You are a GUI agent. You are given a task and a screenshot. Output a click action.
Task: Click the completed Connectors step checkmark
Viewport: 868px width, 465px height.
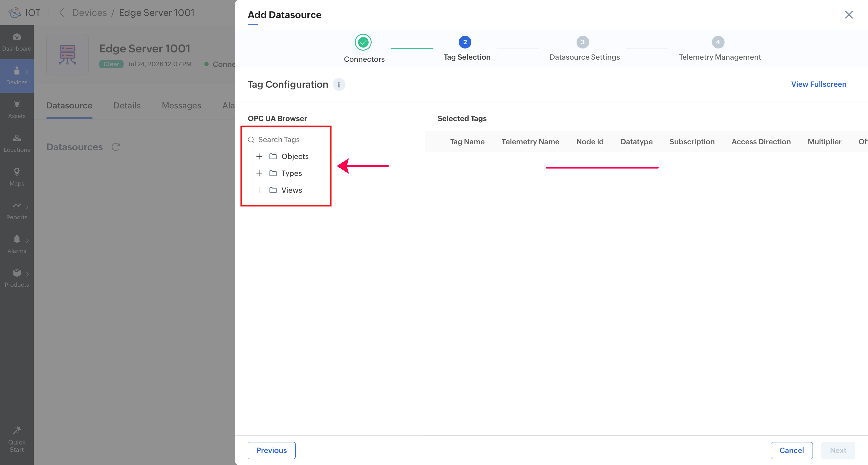point(363,42)
